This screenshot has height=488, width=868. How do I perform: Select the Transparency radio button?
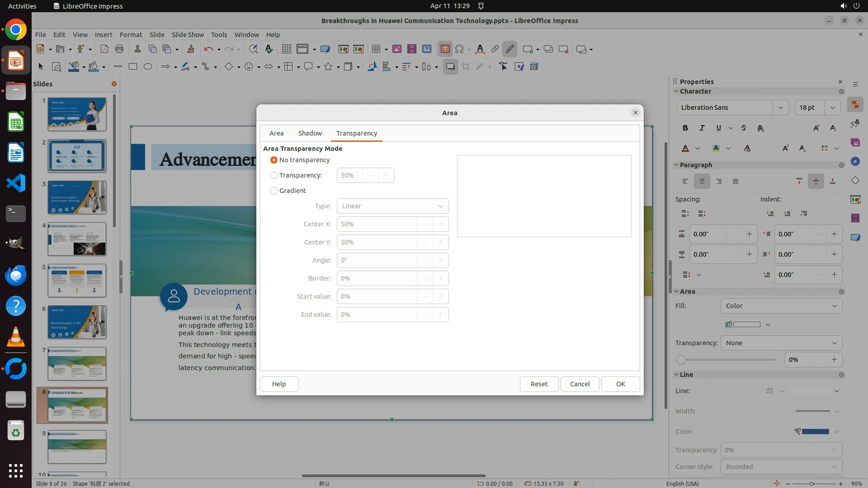pos(274,175)
